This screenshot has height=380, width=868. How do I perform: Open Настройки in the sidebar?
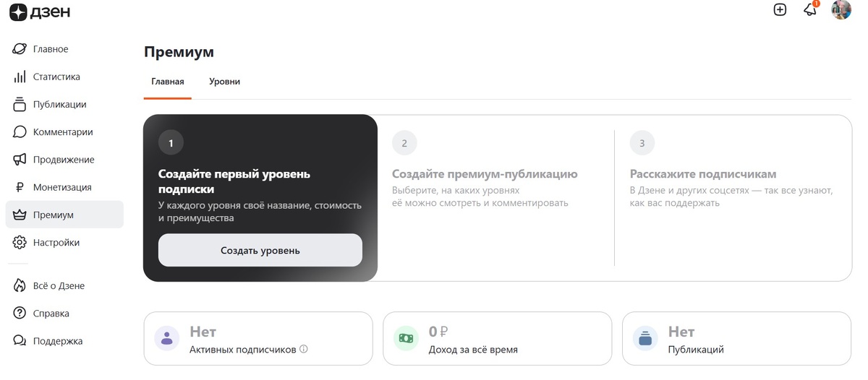[x=64, y=243]
